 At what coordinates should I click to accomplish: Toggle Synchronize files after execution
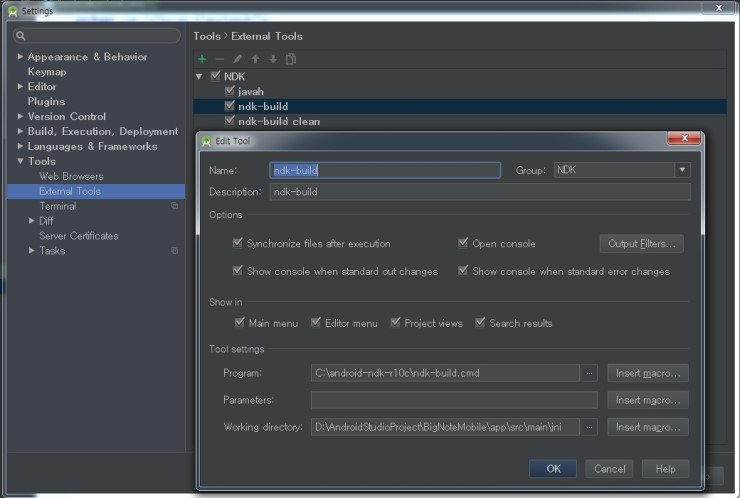[237, 243]
